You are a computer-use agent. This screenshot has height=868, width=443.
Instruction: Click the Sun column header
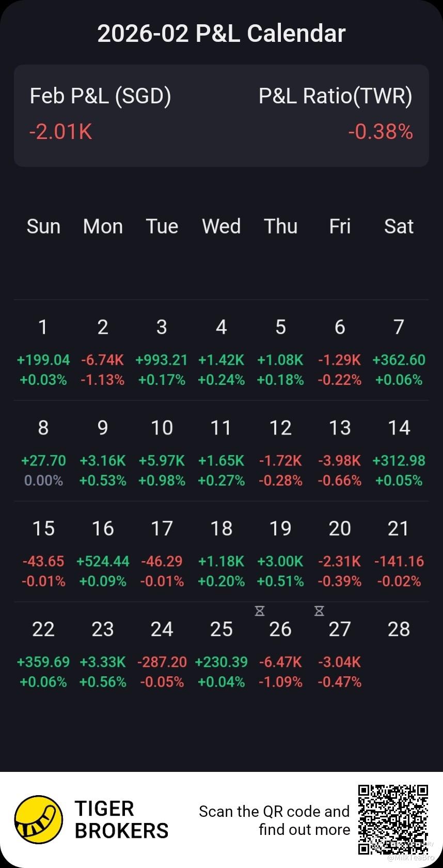(43, 226)
